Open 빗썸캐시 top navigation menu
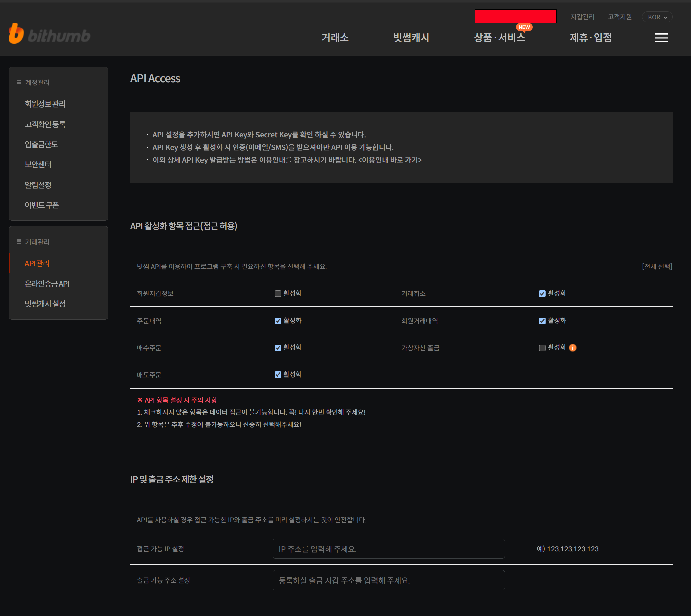Screen dimensions: 691x616 (411, 38)
